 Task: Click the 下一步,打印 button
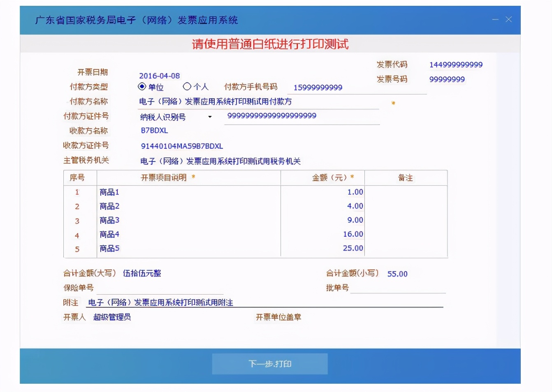point(269,364)
